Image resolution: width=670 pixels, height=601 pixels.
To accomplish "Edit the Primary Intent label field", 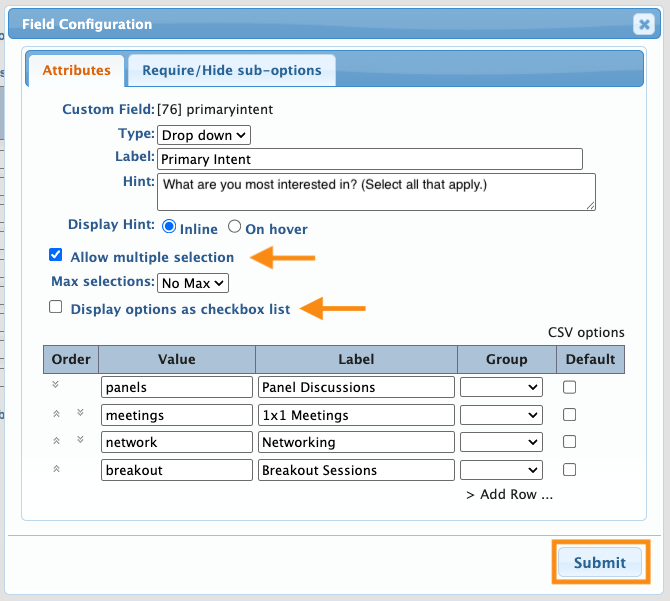I will 370,159.
